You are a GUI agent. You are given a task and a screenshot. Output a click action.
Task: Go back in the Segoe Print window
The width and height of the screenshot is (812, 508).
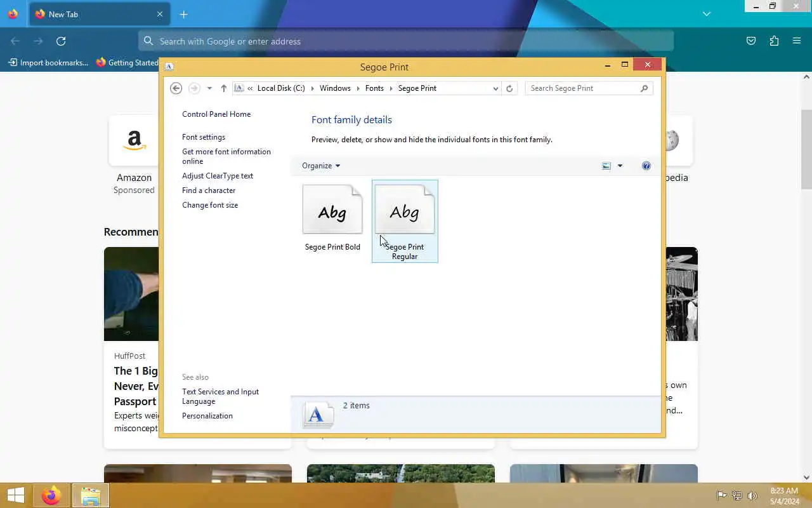point(176,88)
